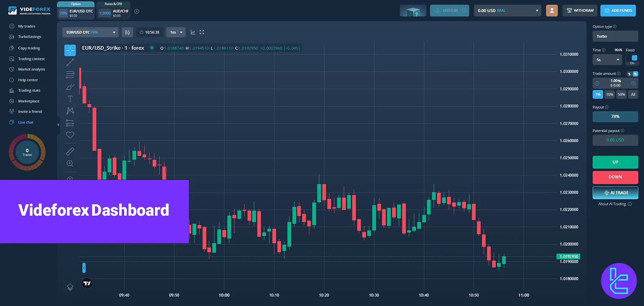Open TurboSavings page
The height and width of the screenshot is (306, 644).
coord(30,37)
